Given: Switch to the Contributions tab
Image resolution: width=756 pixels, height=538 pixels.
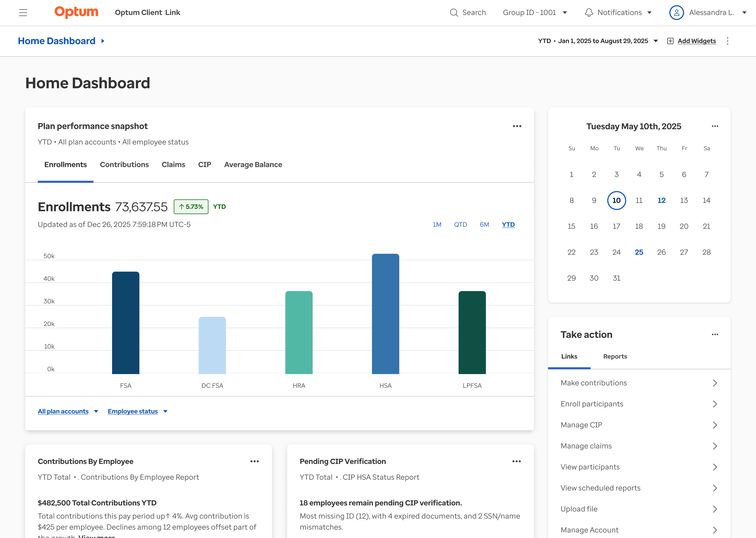Looking at the screenshot, I should coord(124,165).
